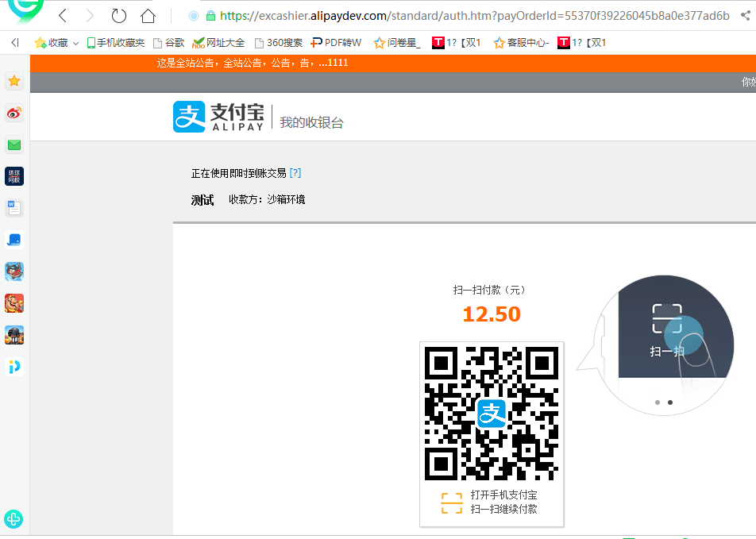Screen dimensions: 756x539
Task: Click the 环球网校 sidebar icon
Action: [13, 176]
